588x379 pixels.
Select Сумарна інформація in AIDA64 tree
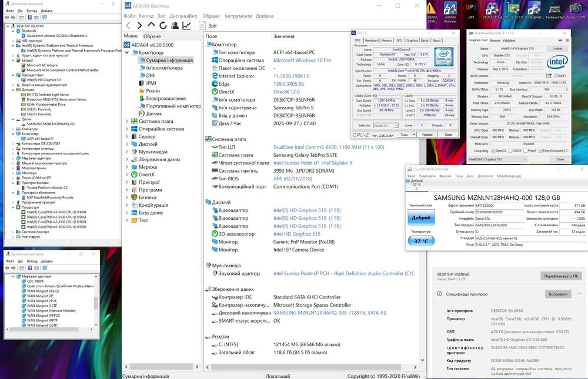(x=166, y=60)
